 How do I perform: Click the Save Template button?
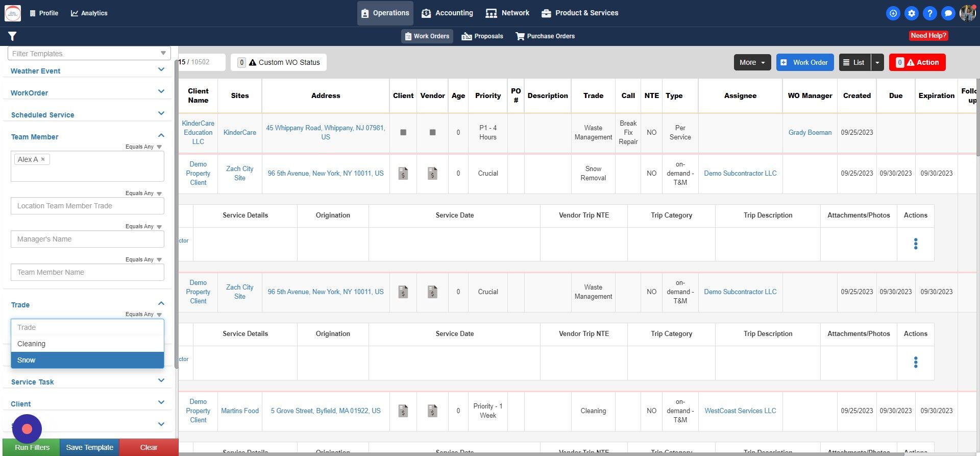(x=89, y=447)
